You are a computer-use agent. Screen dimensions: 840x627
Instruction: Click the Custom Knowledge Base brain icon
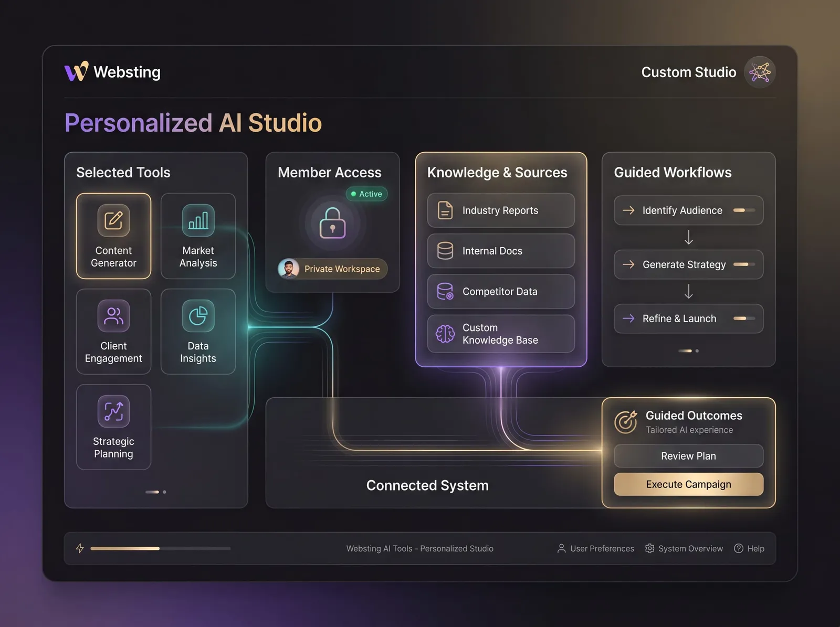pyautogui.click(x=445, y=334)
